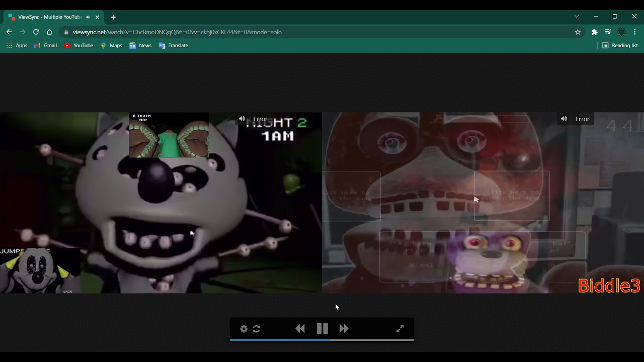Go back using the browser back arrow
The image size is (644, 362).
9,32
